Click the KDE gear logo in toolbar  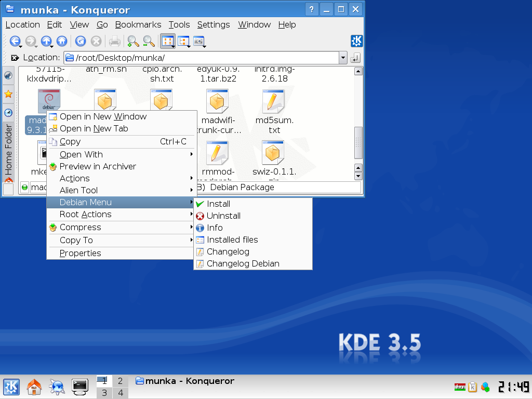tap(356, 41)
